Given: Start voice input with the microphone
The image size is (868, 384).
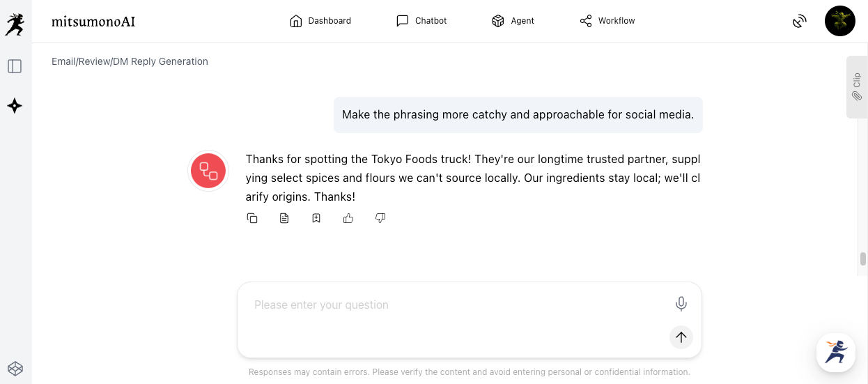Looking at the screenshot, I should coord(681,303).
